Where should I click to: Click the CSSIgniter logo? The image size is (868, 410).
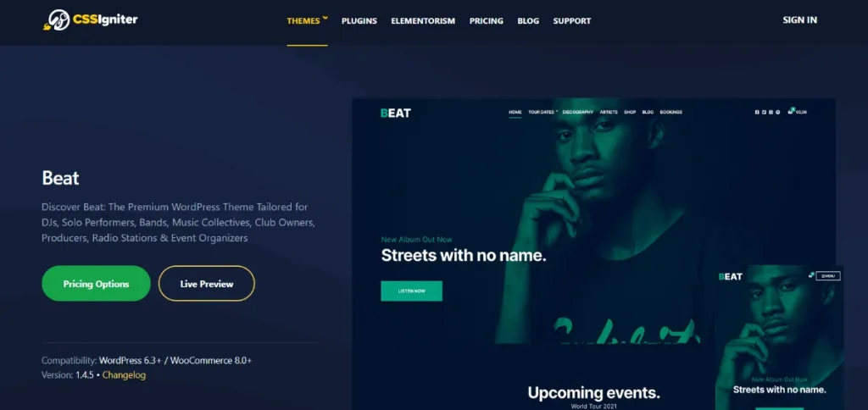click(90, 20)
